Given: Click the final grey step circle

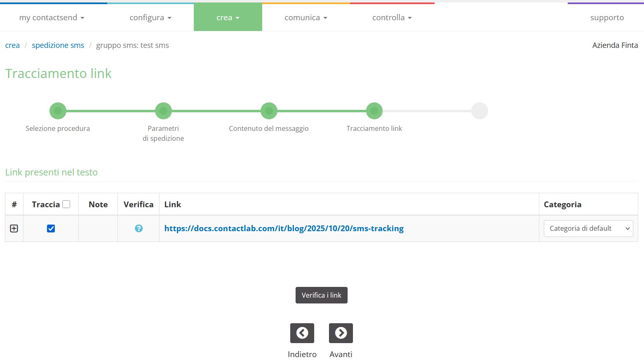Looking at the screenshot, I should point(479,111).
